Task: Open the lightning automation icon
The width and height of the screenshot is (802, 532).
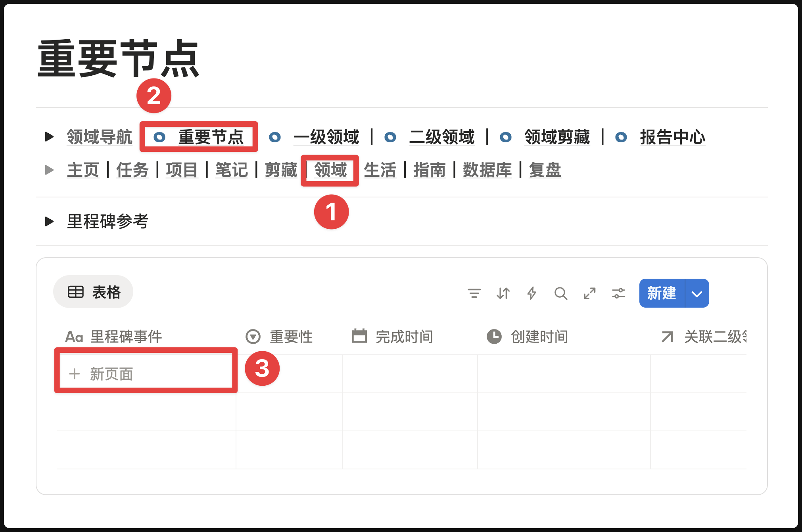Action: pos(532,293)
